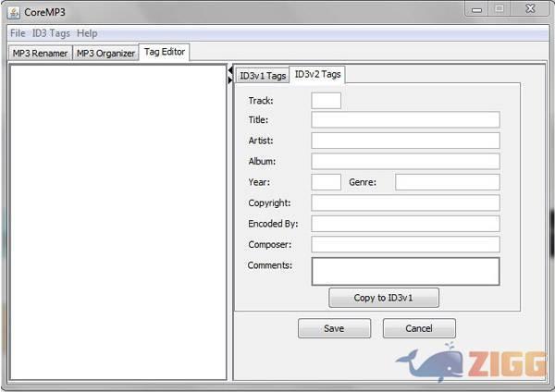Close the CoreMP3 window
555x392 pixels.
pos(530,8)
